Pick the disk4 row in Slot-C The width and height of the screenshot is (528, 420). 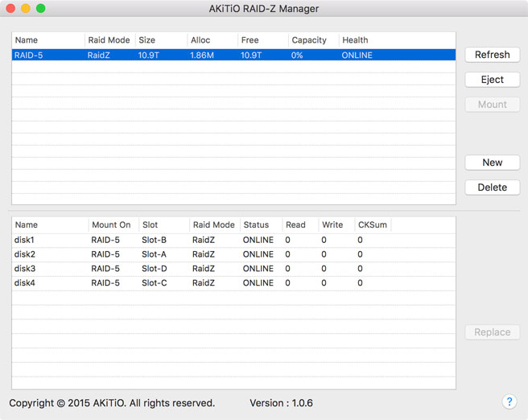[x=233, y=283]
